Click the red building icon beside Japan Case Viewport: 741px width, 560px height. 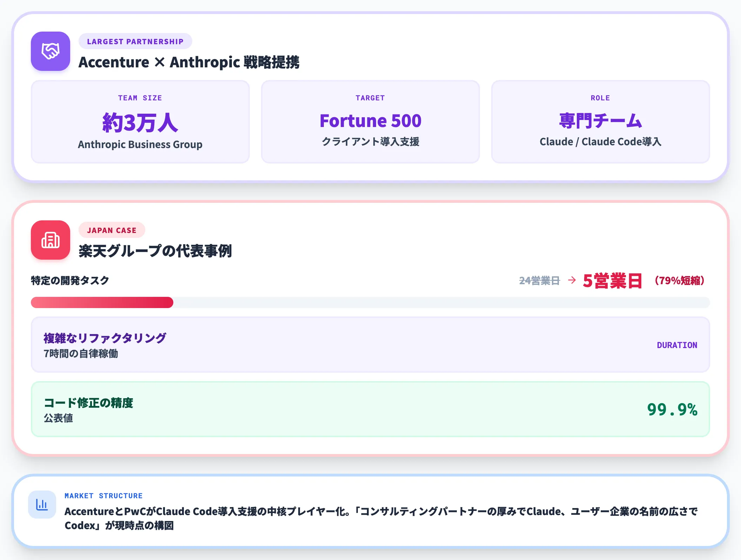(51, 240)
